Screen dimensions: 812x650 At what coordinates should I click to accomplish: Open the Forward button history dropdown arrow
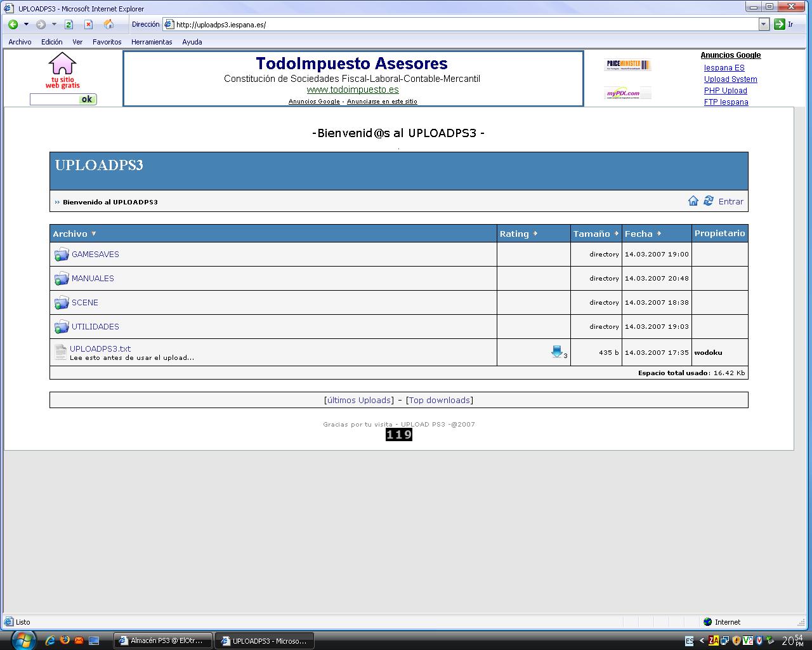point(54,25)
